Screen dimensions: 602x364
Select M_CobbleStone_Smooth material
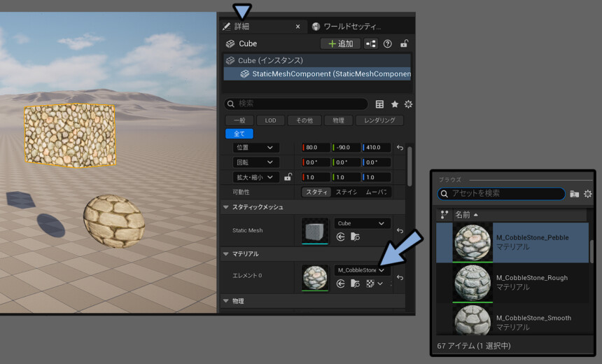(512, 319)
